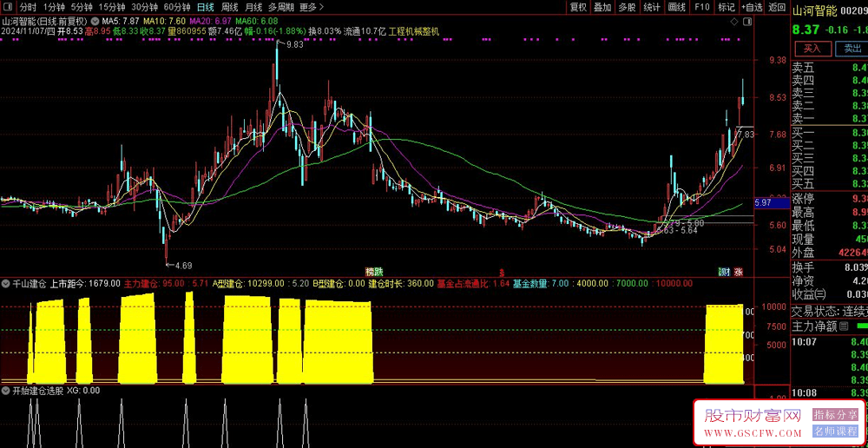Click the 买五 order book row
This screenshot has height=448, width=868.
tap(830, 183)
